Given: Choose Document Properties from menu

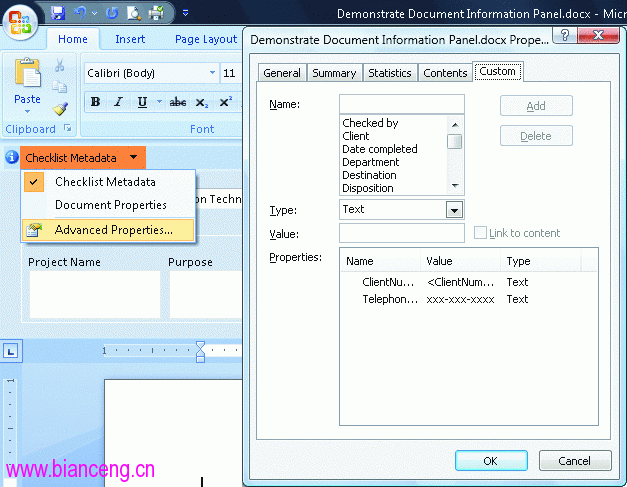Looking at the screenshot, I should [x=108, y=205].
